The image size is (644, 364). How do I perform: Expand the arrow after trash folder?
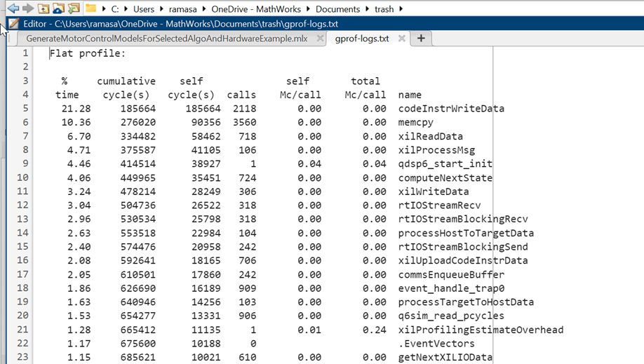401,9
